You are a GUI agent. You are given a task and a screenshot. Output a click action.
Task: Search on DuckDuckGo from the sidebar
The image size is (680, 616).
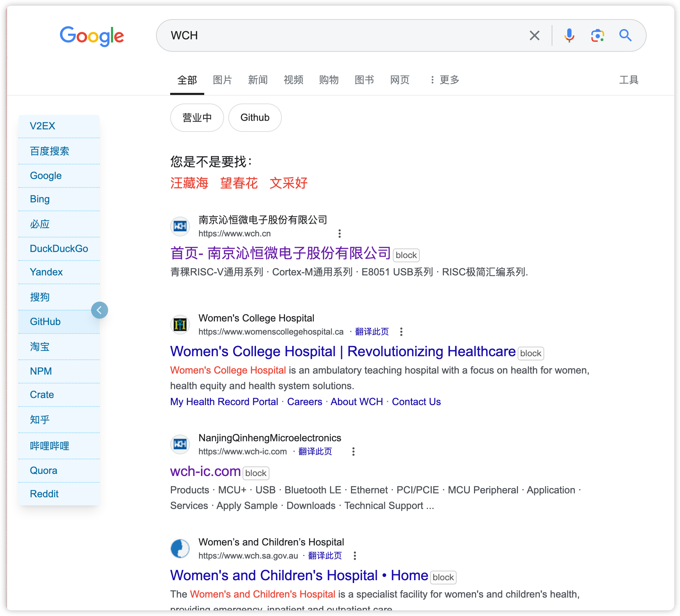coord(59,249)
